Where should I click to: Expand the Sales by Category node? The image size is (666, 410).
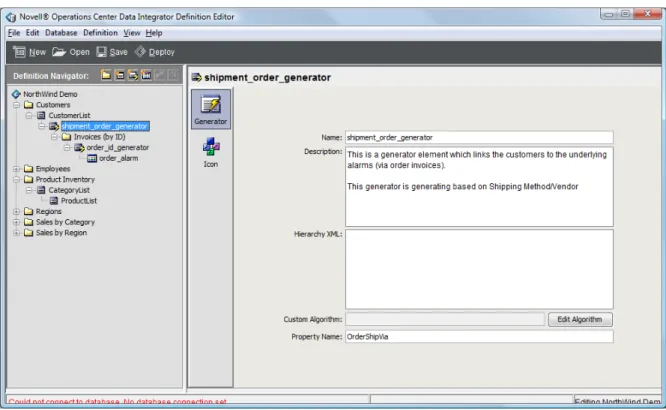(x=17, y=222)
